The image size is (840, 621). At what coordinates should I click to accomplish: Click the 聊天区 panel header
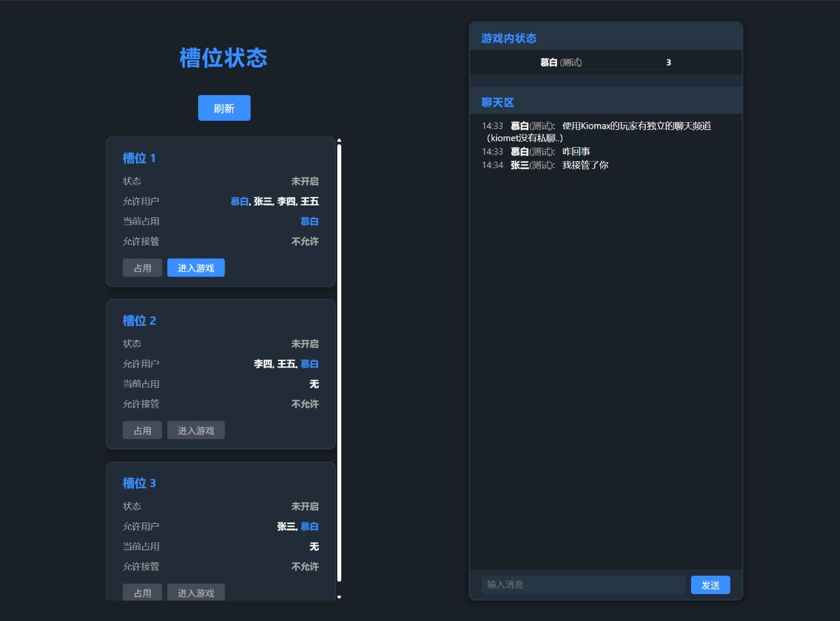point(497,102)
